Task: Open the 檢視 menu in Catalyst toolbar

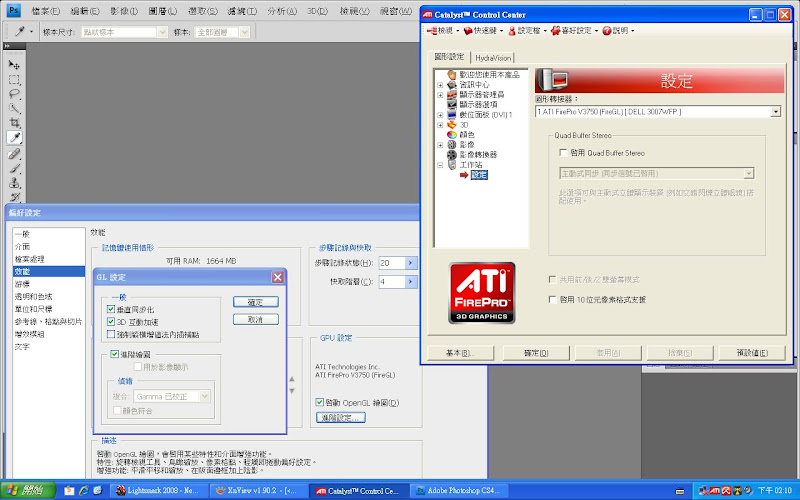Action: (x=443, y=31)
